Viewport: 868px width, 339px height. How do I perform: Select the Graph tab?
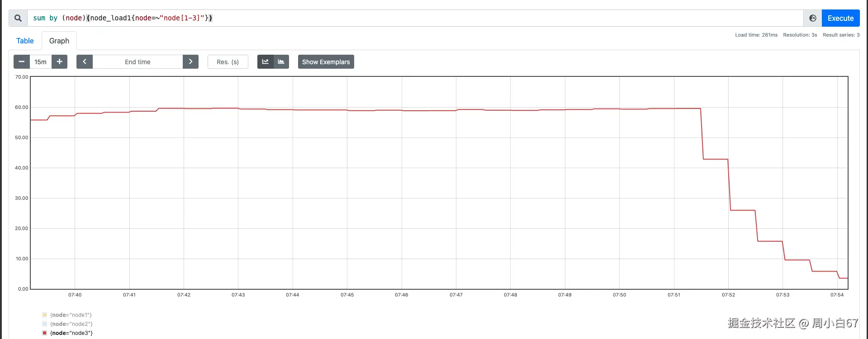pos(59,41)
